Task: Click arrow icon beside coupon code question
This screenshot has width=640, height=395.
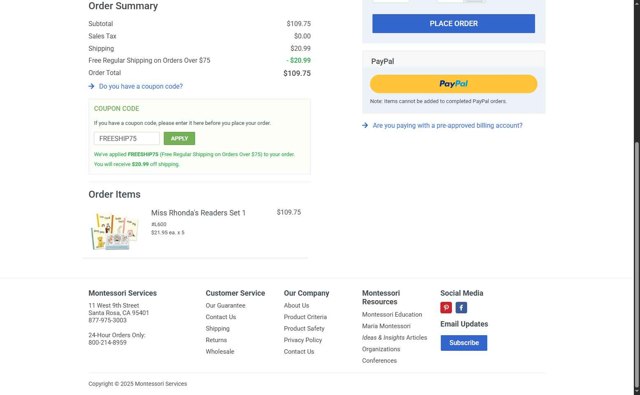Action: 91,86
